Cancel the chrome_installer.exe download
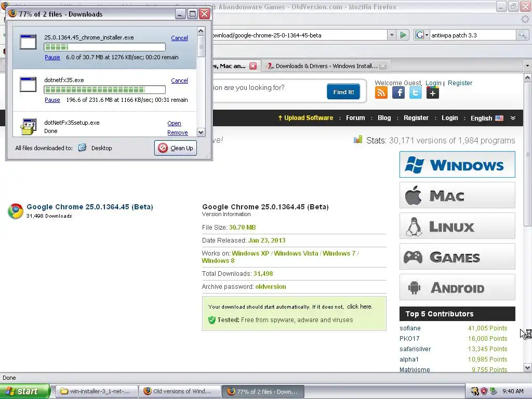 (x=179, y=38)
